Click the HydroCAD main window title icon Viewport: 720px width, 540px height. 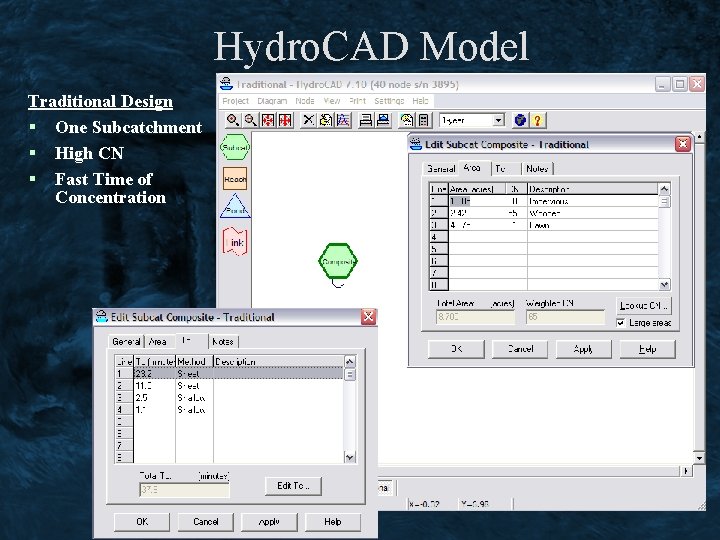tap(226, 84)
